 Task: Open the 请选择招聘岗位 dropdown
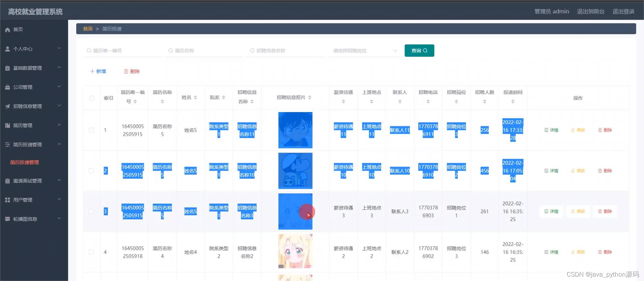pos(365,51)
